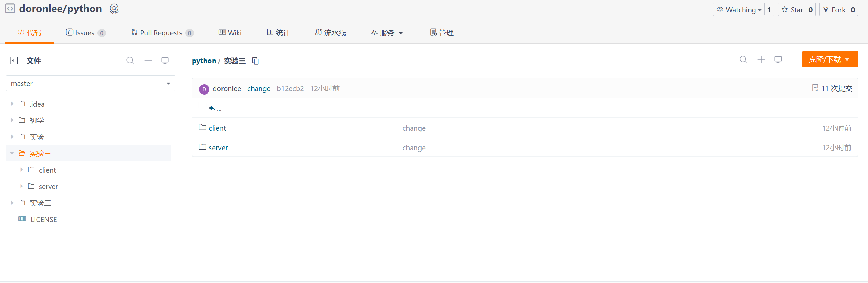The width and height of the screenshot is (868, 283).
Task: Select 实验一 in the file tree
Action: pos(40,137)
